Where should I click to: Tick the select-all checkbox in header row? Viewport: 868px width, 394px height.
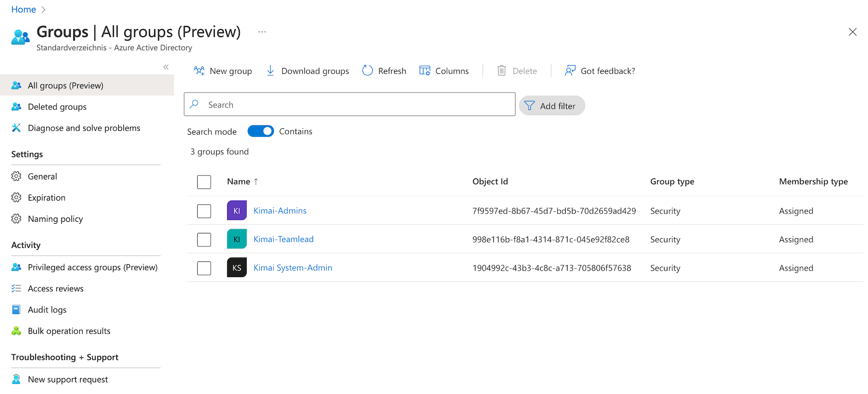pos(204,182)
